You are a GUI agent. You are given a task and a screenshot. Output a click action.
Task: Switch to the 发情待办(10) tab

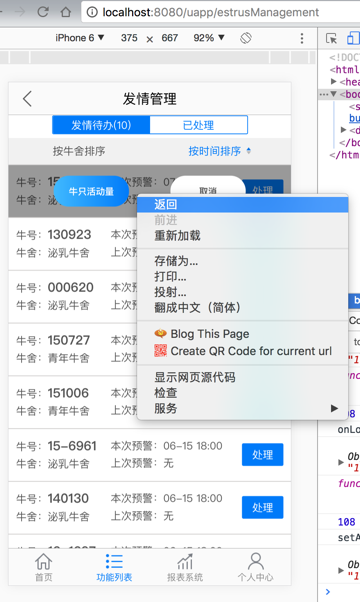click(101, 125)
